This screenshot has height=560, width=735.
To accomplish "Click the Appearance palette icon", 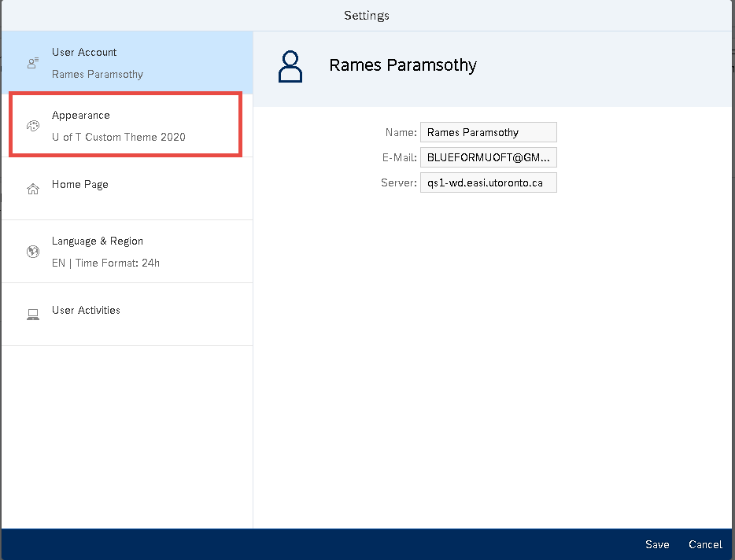I will pos(33,126).
